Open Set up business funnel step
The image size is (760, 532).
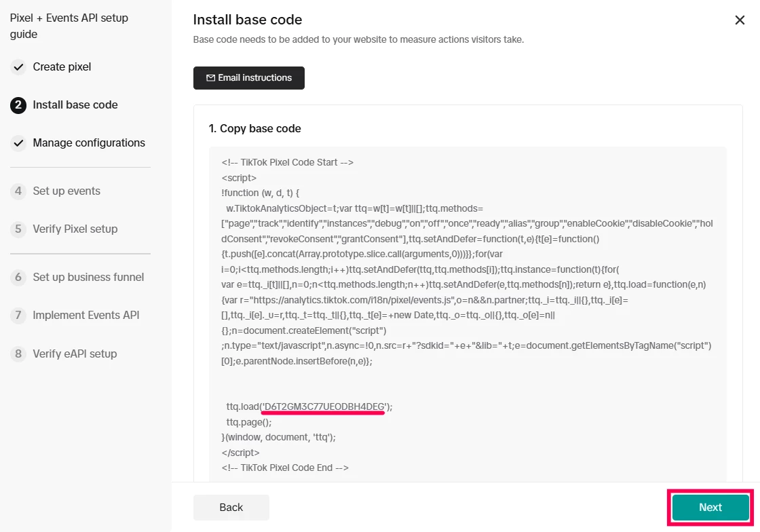tap(88, 278)
